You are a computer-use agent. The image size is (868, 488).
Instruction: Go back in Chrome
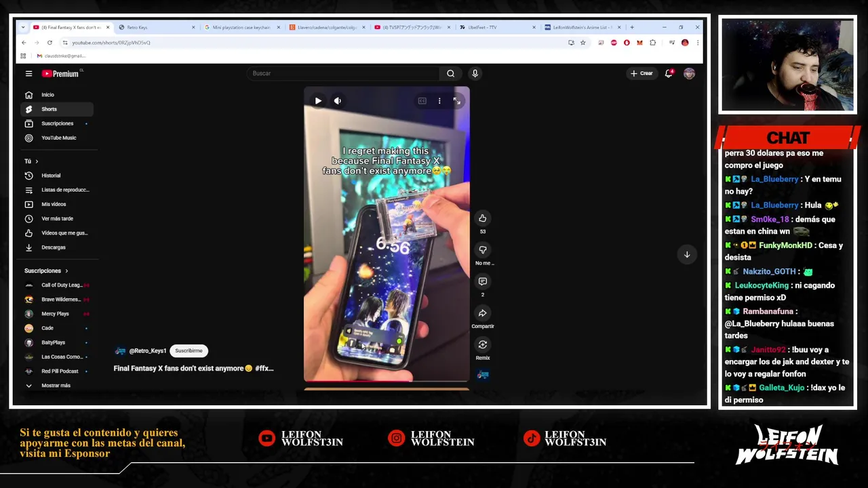pyautogui.click(x=24, y=43)
